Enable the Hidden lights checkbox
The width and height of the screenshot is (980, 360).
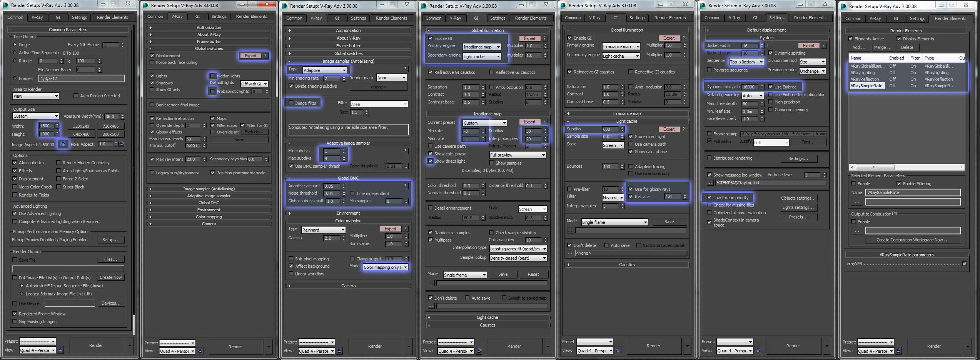[x=212, y=76]
